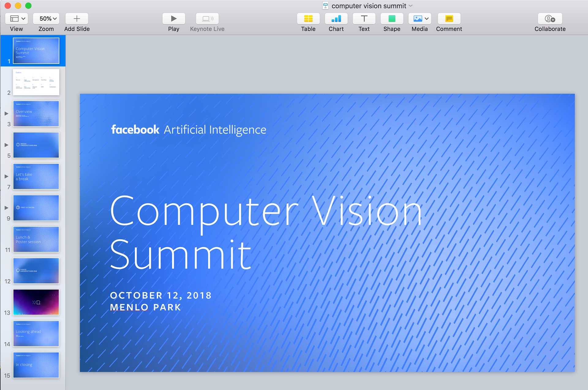Click the View label under toolbar
The height and width of the screenshot is (390, 588).
pos(17,29)
